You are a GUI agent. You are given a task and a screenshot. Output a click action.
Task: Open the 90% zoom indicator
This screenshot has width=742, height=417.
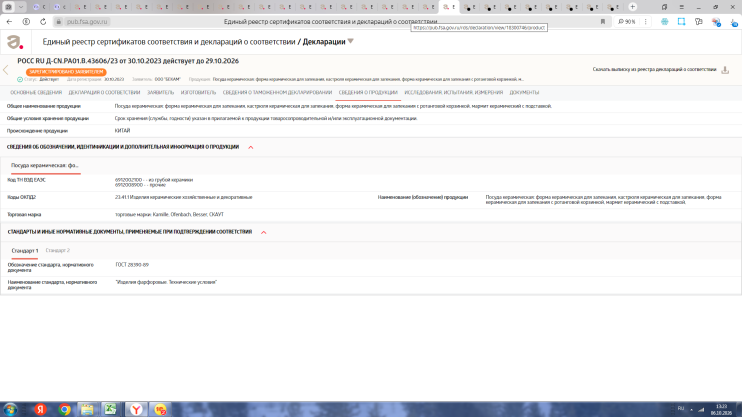pyautogui.click(x=627, y=22)
